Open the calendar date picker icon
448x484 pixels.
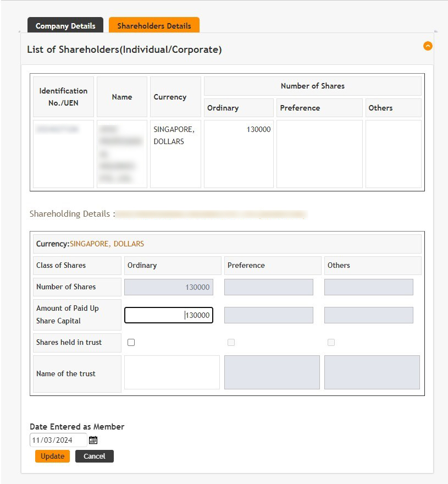pyautogui.click(x=93, y=440)
